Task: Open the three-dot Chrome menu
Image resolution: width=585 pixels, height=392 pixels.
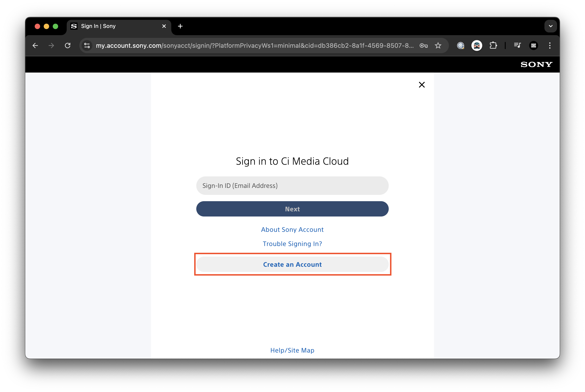Action: 549,46
